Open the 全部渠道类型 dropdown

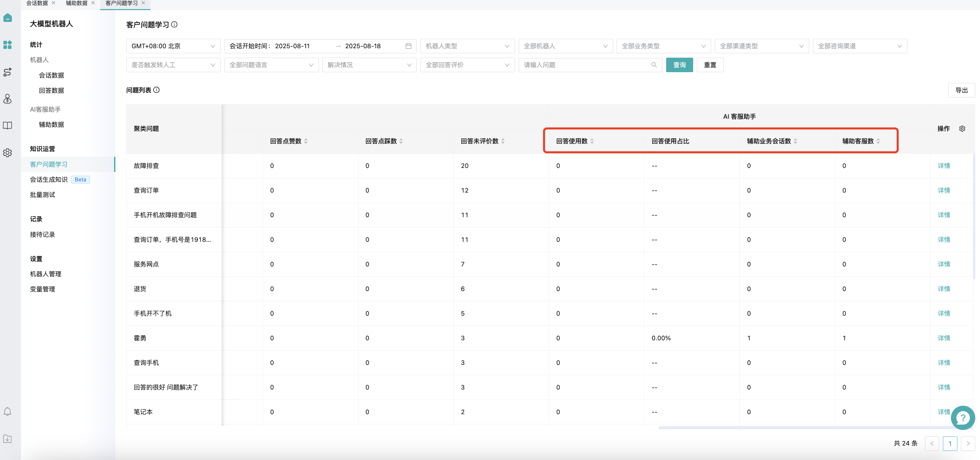click(x=762, y=46)
